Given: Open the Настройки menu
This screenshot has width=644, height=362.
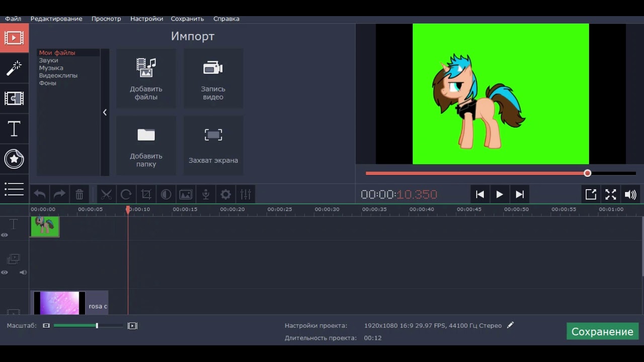Looking at the screenshot, I should [x=146, y=19].
